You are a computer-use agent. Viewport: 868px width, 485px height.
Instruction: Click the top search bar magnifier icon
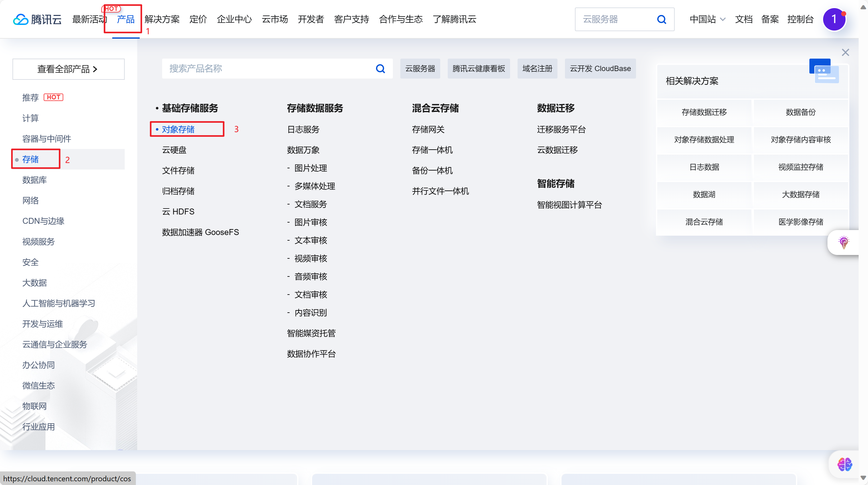662,19
